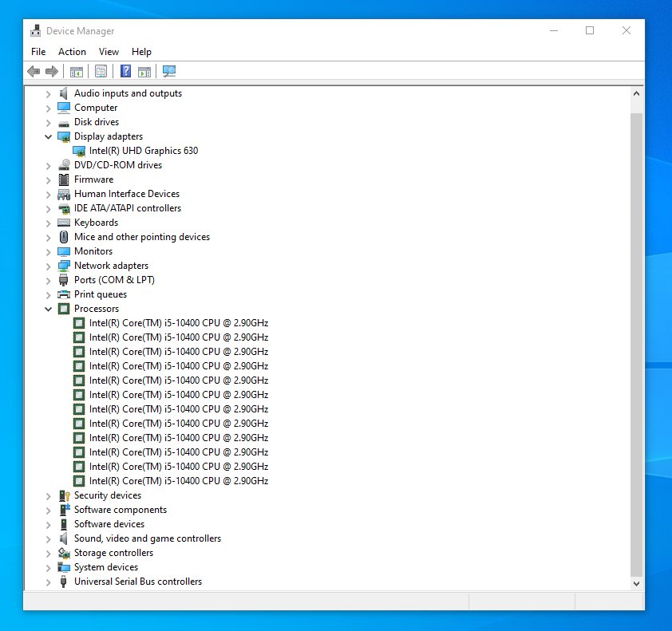Minimize the Device Manager window
This screenshot has height=631, width=672.
click(554, 30)
